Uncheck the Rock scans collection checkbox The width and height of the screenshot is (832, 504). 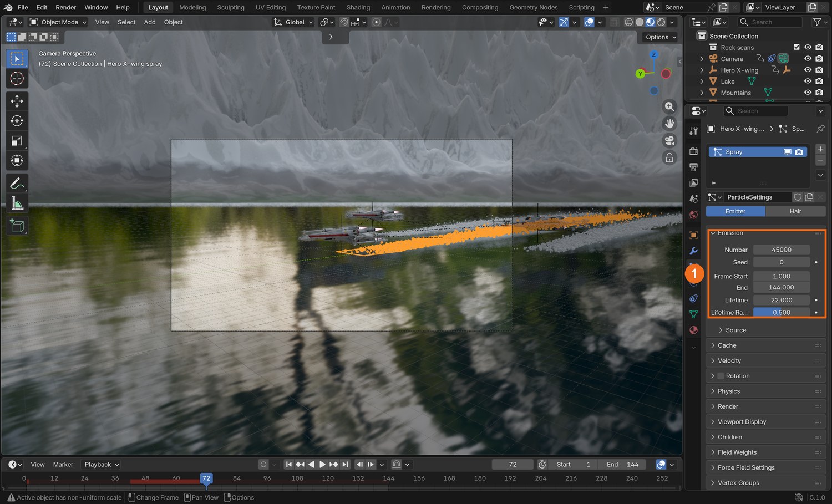pos(797,48)
